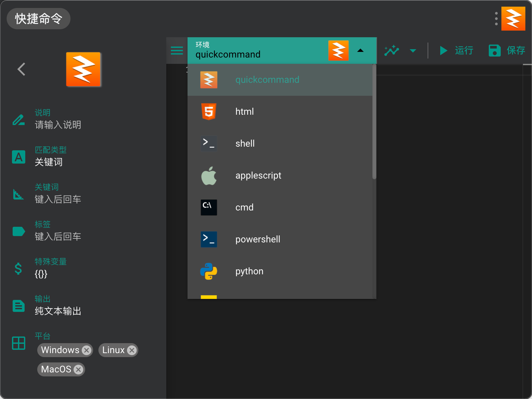
Task: Remove the Linux platform chip
Action: point(132,350)
